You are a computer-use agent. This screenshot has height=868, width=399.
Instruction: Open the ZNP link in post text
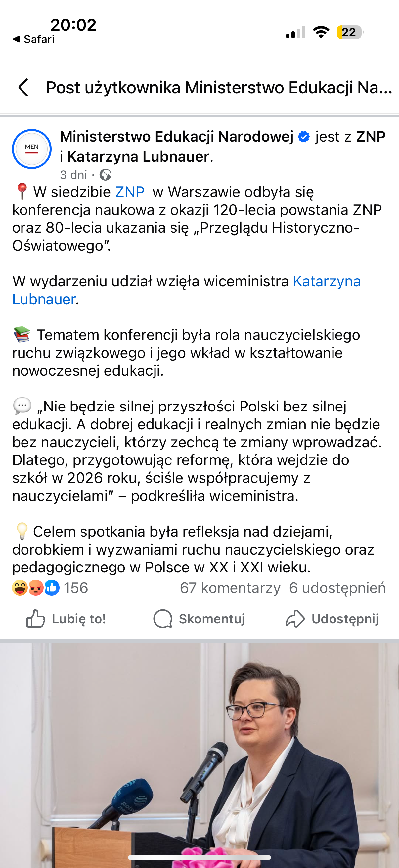(130, 192)
